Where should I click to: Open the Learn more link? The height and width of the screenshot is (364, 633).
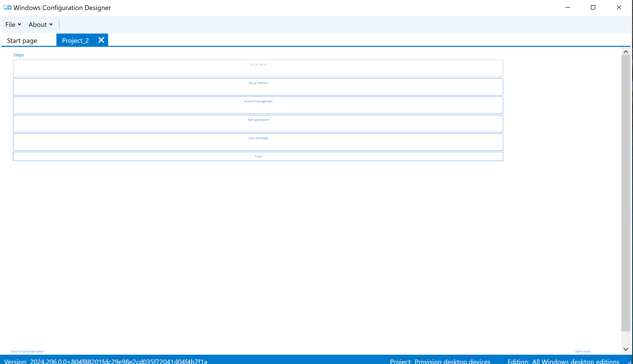582,351
